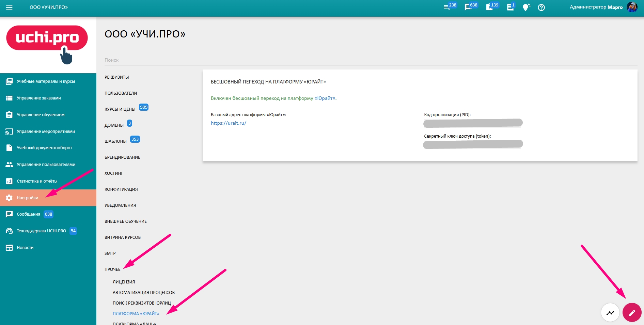The image size is (644, 325).
Task: Click the Учебный документооборот file icon
Action: (x=9, y=148)
